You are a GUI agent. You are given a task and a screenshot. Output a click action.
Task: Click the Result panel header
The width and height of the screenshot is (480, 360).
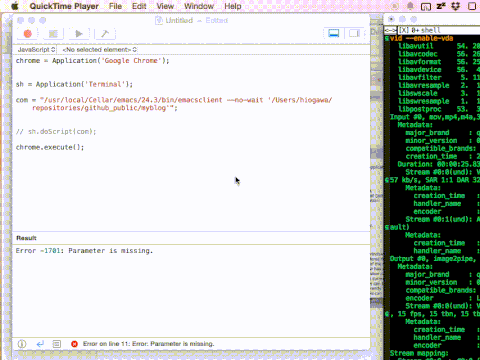pos(26,238)
